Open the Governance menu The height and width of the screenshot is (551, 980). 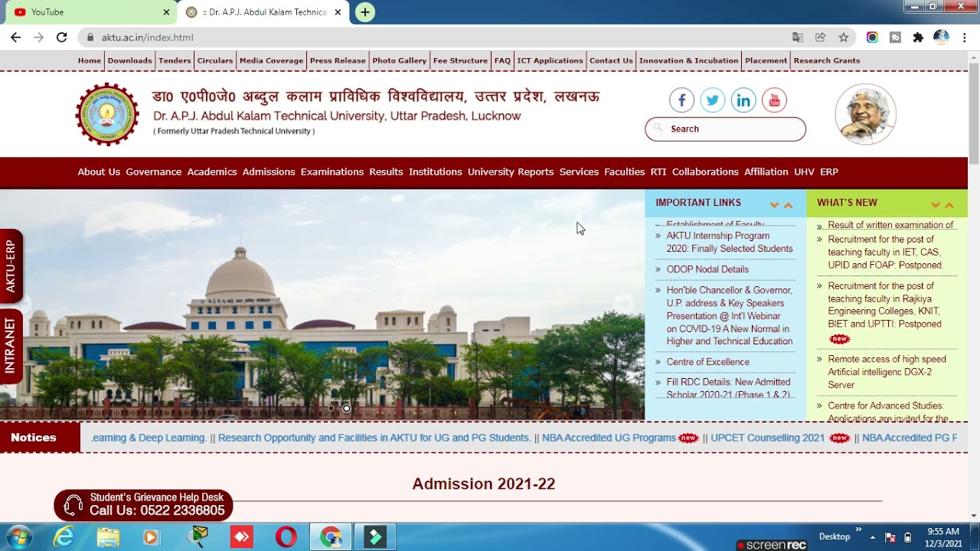click(154, 172)
